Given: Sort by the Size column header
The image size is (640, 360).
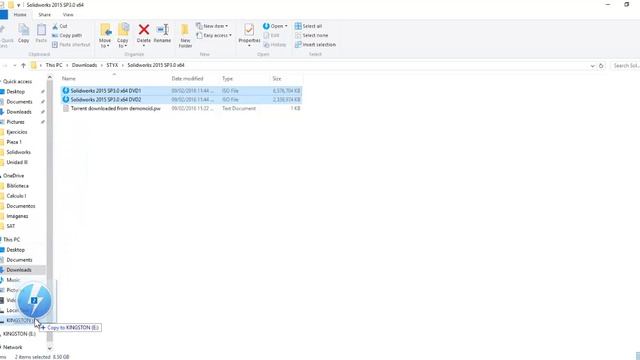Looking at the screenshot, I should (277, 78).
